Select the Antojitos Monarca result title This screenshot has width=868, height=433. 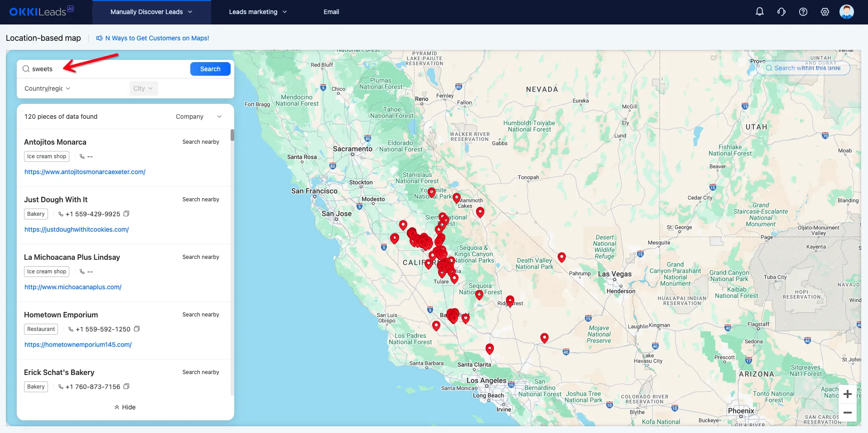[55, 142]
